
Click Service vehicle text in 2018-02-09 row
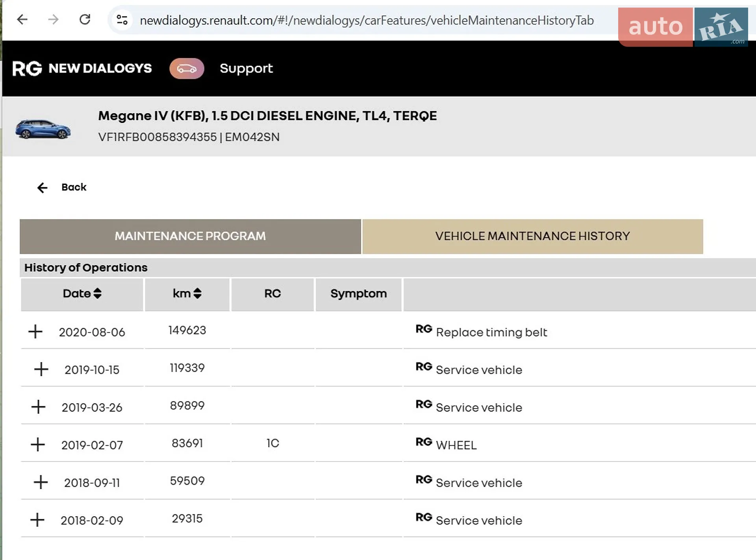point(479,520)
